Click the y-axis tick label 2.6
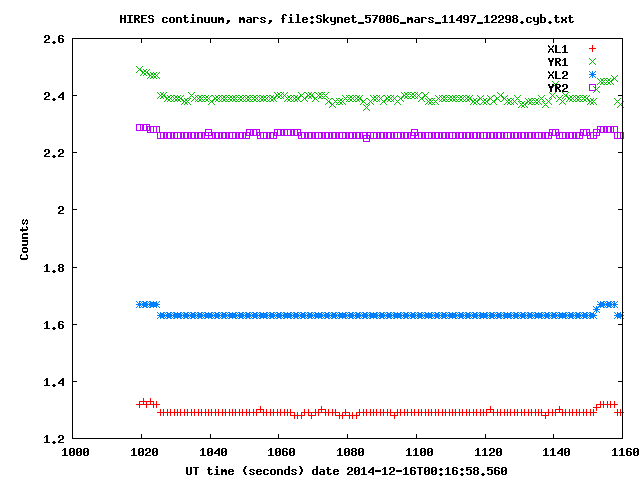 [54, 39]
